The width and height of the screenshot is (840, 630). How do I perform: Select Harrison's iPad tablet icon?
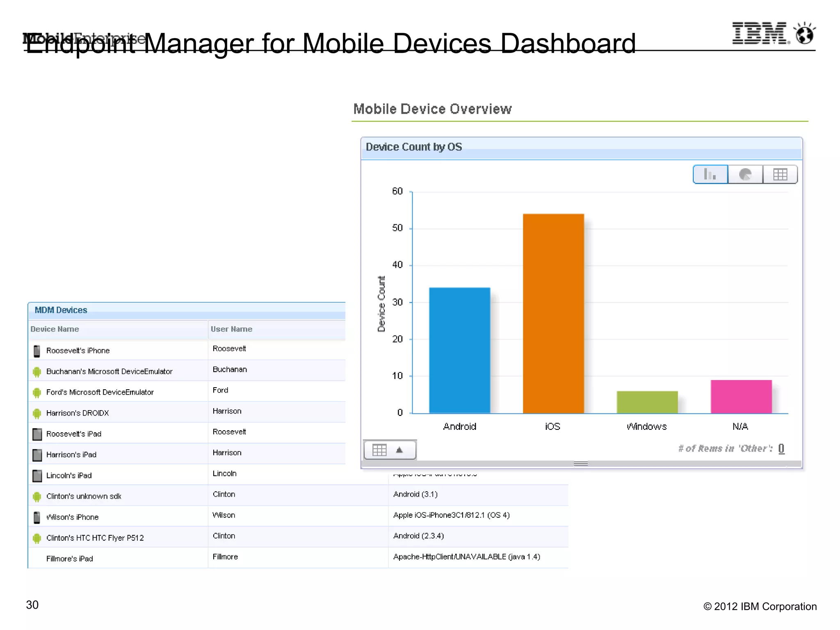coord(37,455)
